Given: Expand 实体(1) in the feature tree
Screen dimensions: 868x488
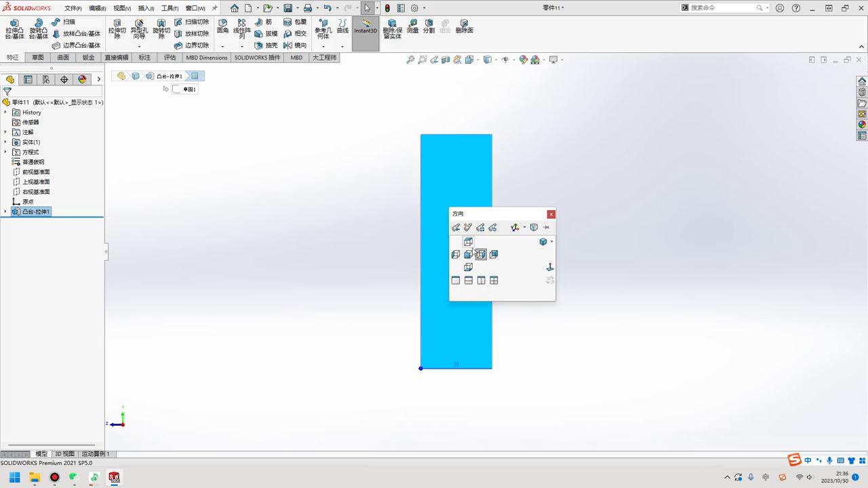Looking at the screenshot, I should click(x=5, y=142).
